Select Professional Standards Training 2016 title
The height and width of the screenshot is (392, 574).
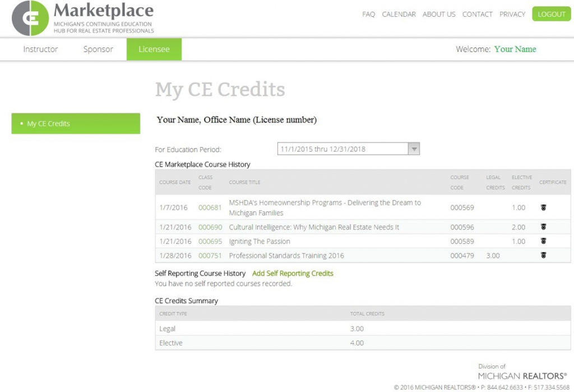pos(286,255)
